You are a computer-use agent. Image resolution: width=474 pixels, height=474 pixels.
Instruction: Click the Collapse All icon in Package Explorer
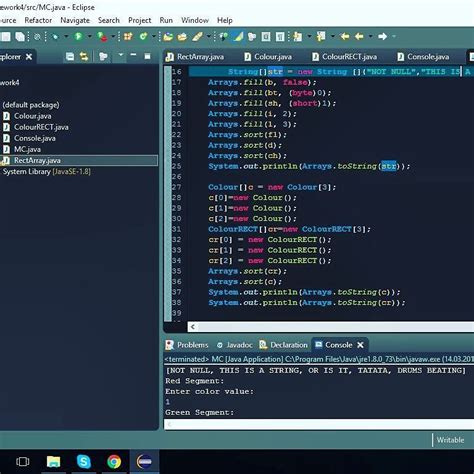(70, 57)
